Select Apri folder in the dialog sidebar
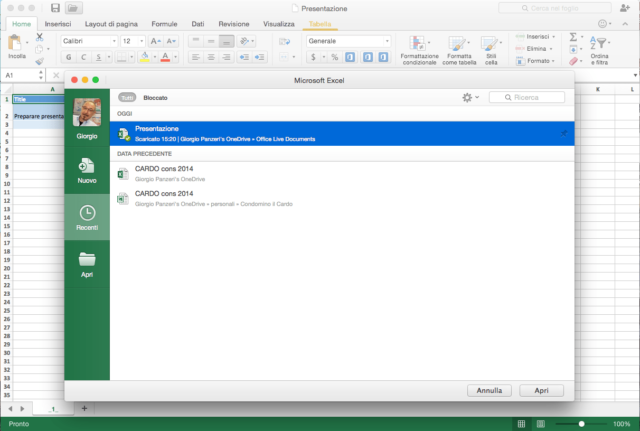 87,264
